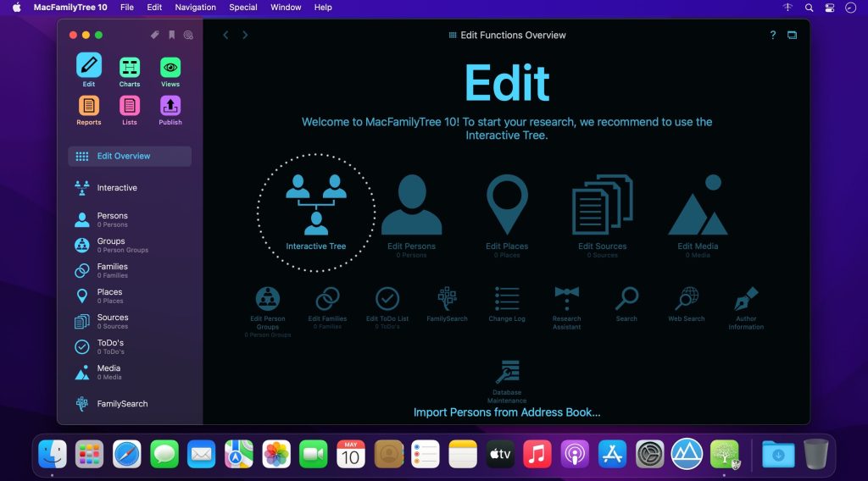This screenshot has width=868, height=481.
Task: Launch the Web Search icon
Action: (x=687, y=298)
